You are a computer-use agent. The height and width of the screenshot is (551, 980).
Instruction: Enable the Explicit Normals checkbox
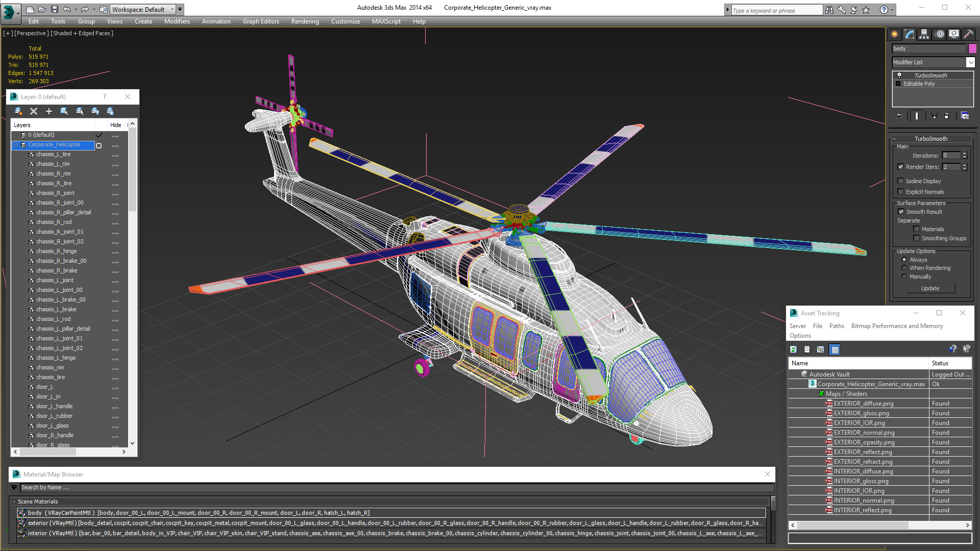click(x=901, y=192)
